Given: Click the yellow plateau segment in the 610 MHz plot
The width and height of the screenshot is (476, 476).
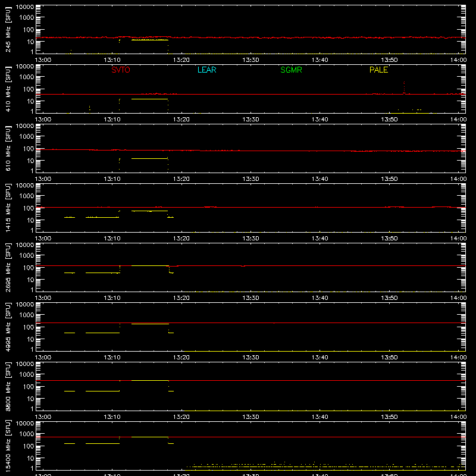Looking at the screenshot, I should [149, 158].
